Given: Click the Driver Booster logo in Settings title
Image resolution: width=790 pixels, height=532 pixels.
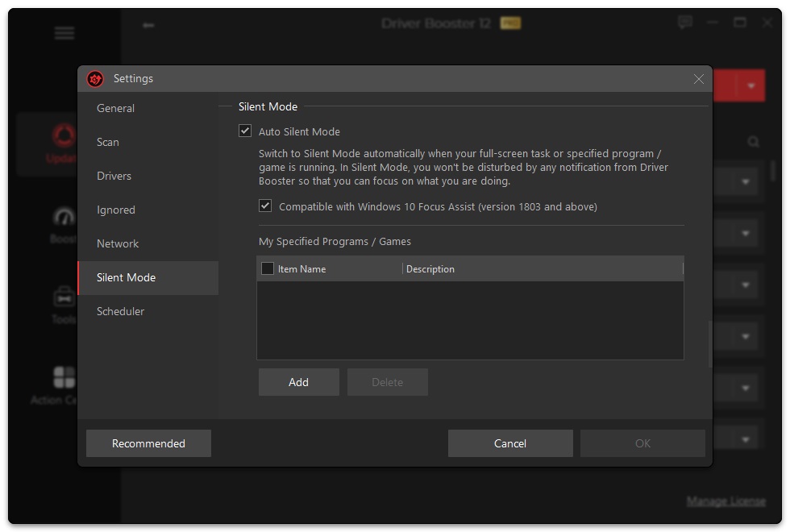Looking at the screenshot, I should point(95,79).
